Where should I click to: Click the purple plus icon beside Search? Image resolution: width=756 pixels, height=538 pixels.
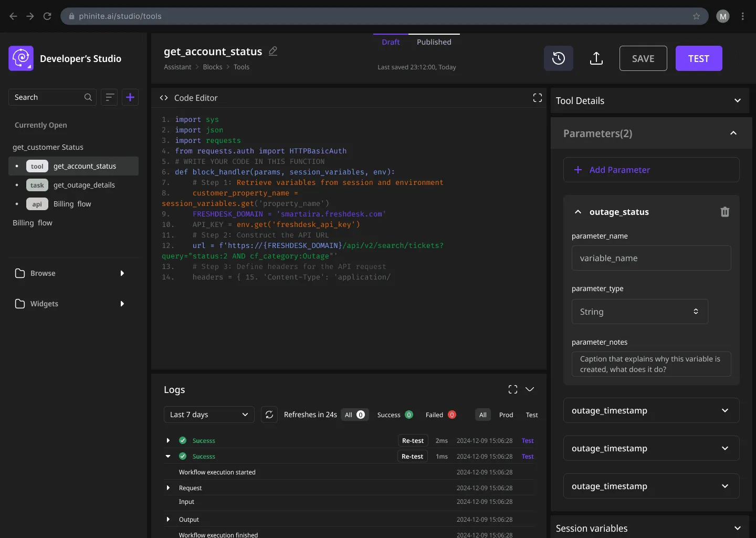click(130, 97)
